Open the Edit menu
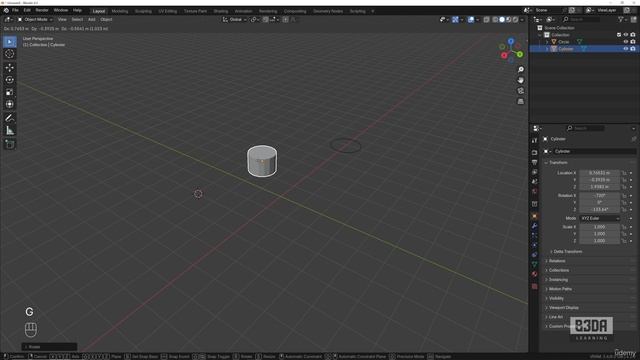The height and width of the screenshot is (360, 640). click(x=27, y=10)
